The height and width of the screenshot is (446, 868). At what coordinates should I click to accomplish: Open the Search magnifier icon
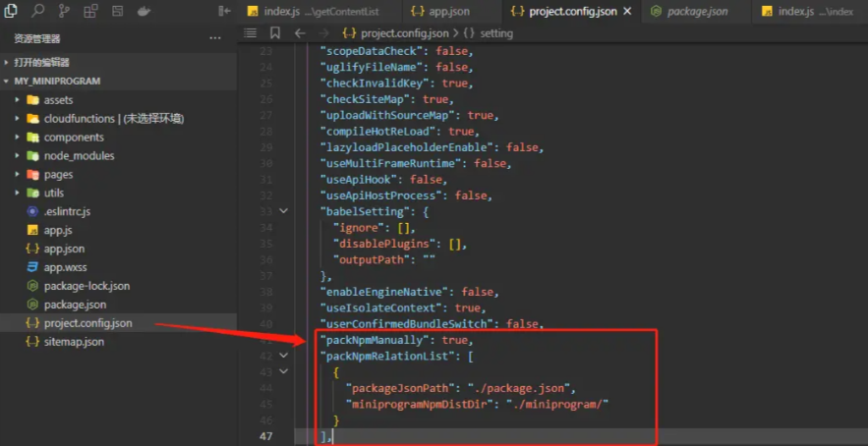click(x=38, y=12)
